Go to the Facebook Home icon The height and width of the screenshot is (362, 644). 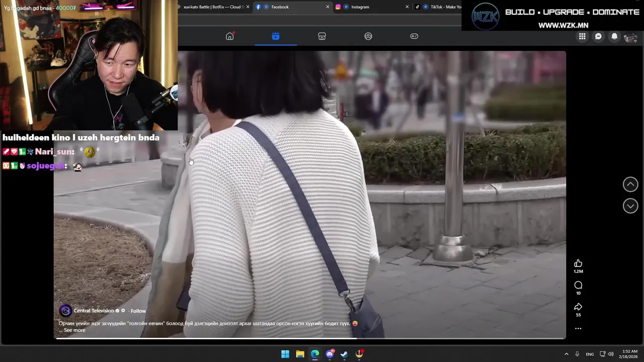230,36
